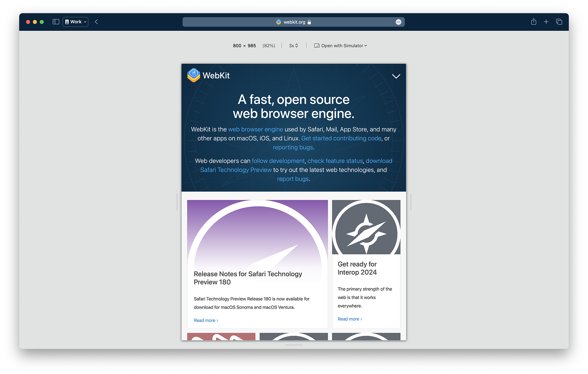Click Get started contributing code link

(x=341, y=137)
